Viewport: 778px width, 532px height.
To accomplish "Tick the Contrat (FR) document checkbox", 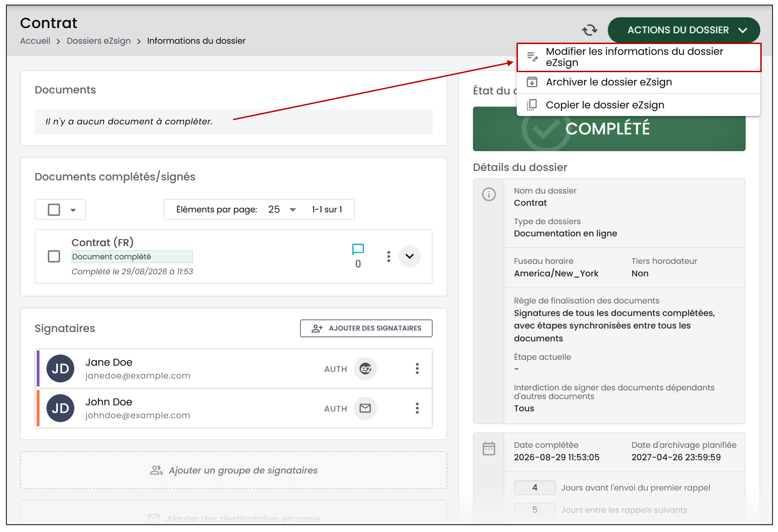I will tap(54, 256).
